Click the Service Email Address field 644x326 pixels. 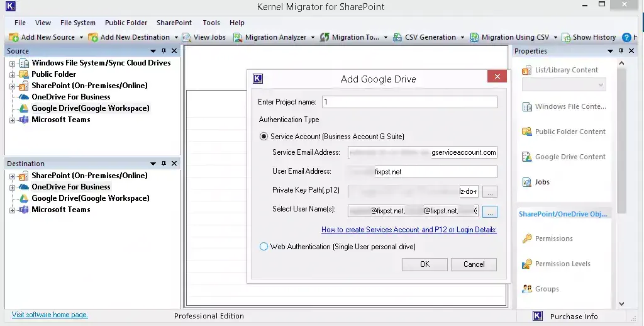click(422, 152)
